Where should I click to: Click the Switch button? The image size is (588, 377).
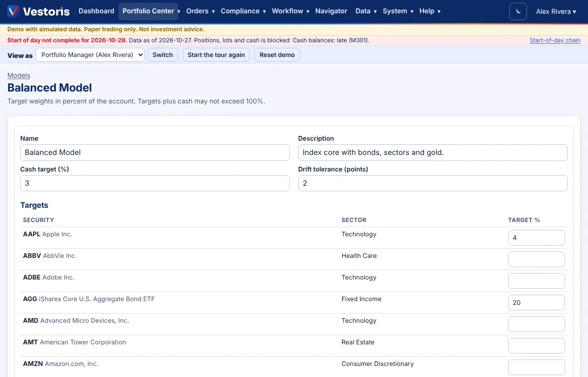point(163,55)
